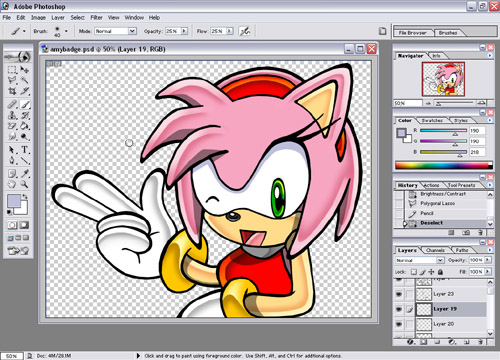The height and width of the screenshot is (360, 500).
Task: Open Layers panel Opacity arrow
Action: [488, 260]
